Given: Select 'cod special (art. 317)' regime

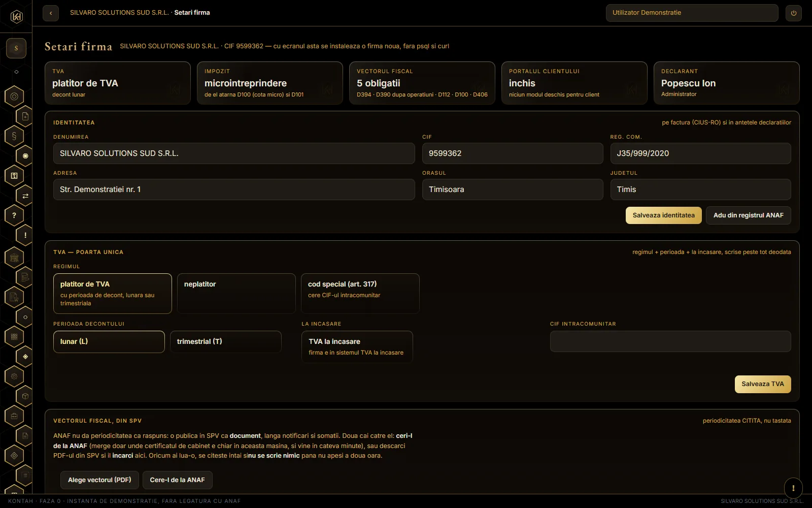Looking at the screenshot, I should [360, 294].
